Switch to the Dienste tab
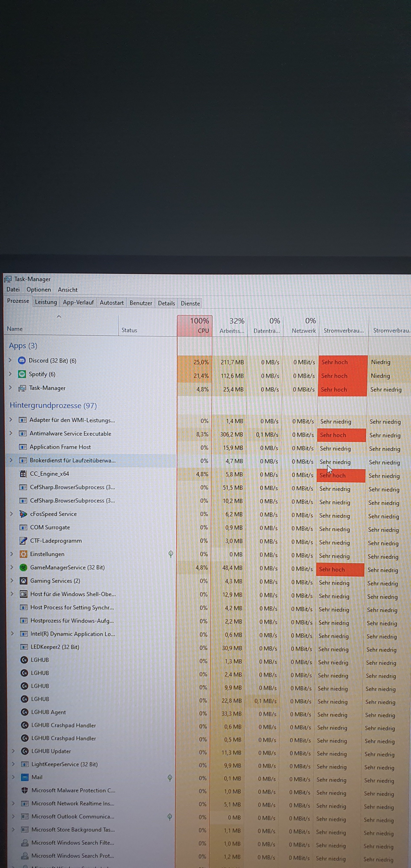 (190, 303)
